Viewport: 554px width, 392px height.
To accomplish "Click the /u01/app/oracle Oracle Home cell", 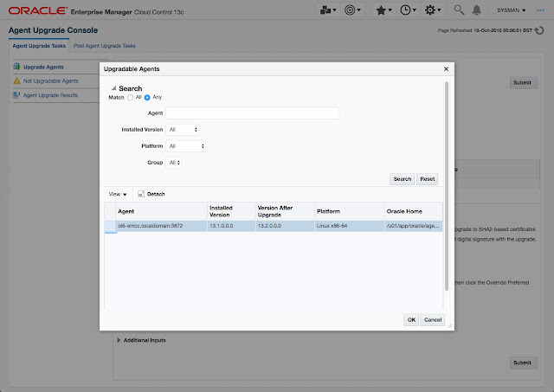I will click(x=413, y=226).
